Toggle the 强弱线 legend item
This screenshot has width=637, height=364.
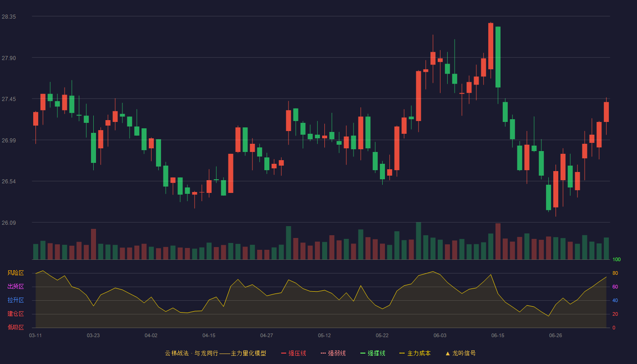point(334,353)
